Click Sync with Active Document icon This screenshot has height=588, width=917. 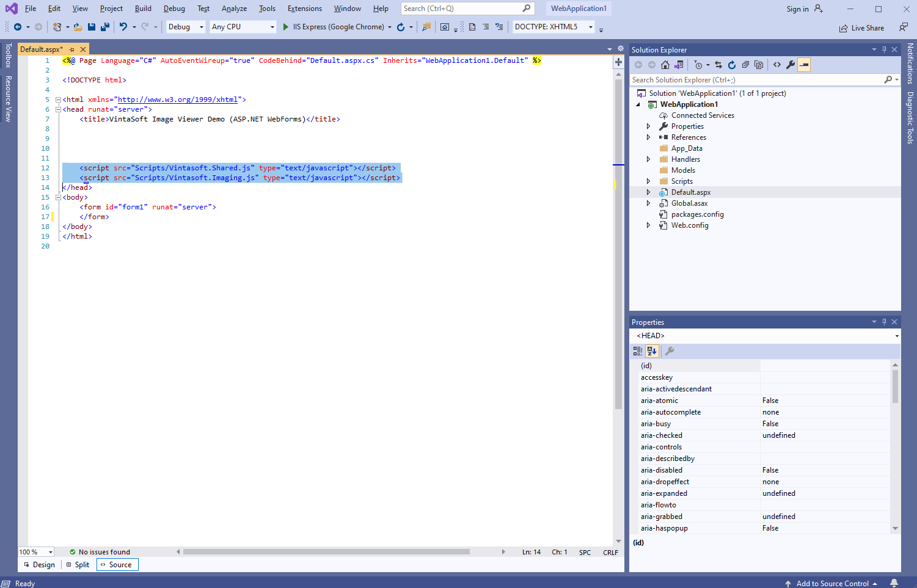718,65
